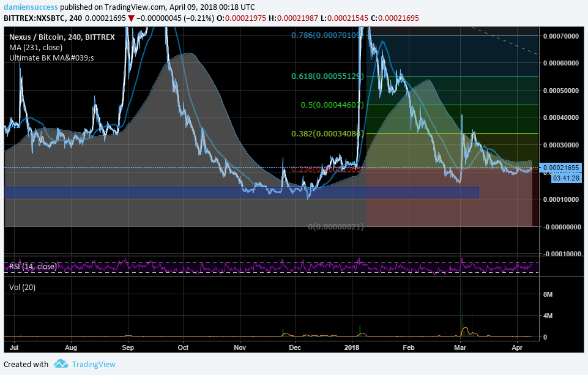The height and width of the screenshot is (375, 588).
Task: Click the blue support zone rectangle
Action: coord(242,193)
